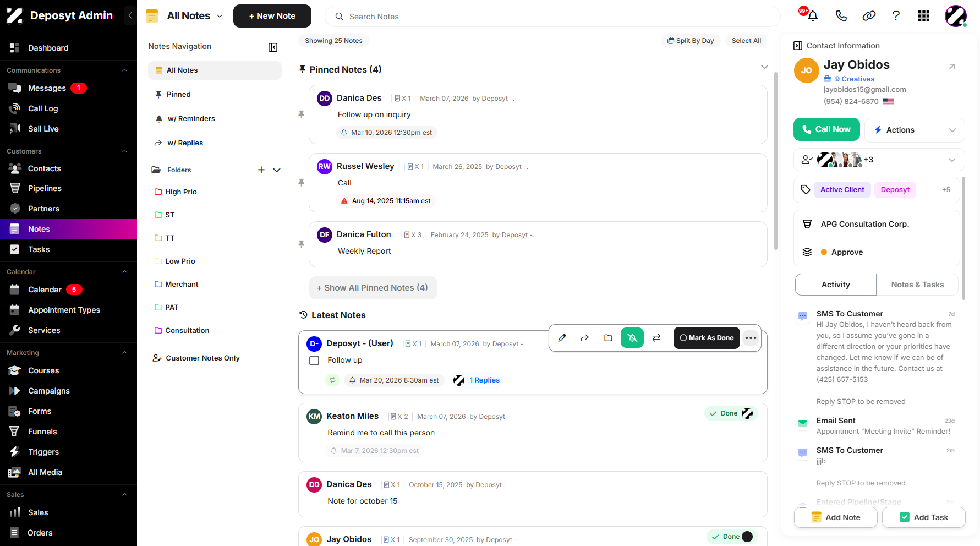Unpin the Danica Des Follow up on inquiry note
This screenshot has width=980, height=546.
coord(301,114)
